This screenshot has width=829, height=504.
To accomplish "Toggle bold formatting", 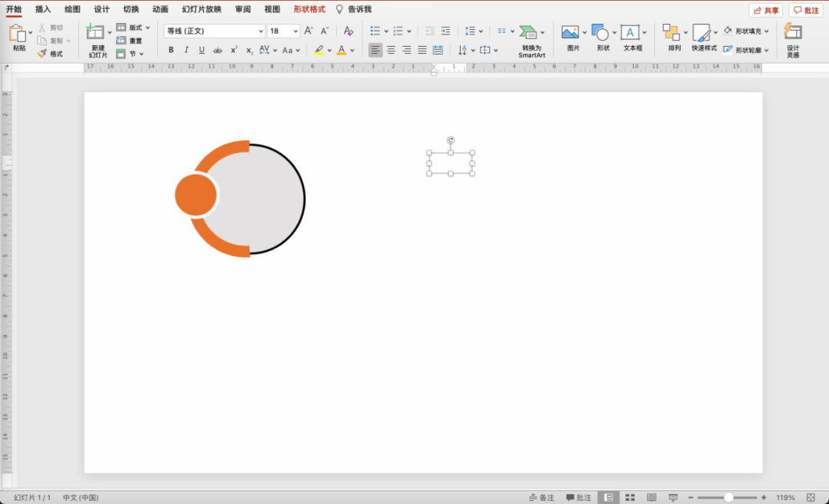I will (170, 51).
